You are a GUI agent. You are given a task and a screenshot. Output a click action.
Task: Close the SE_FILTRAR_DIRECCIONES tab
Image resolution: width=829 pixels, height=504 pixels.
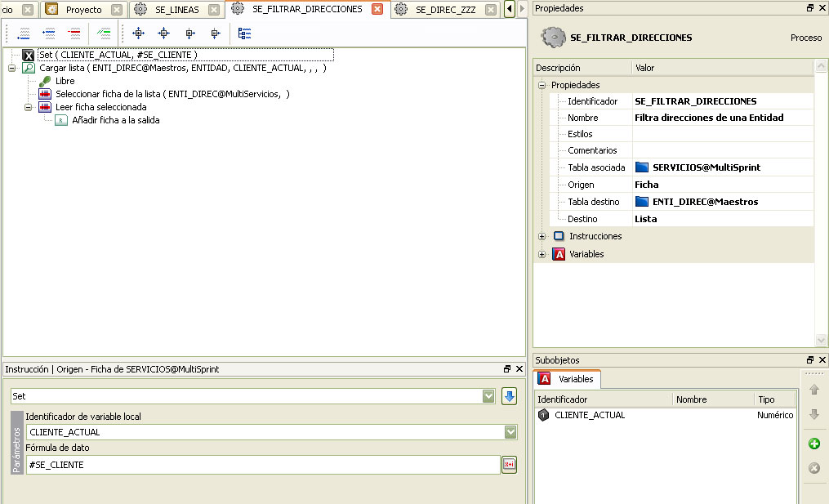pos(377,9)
